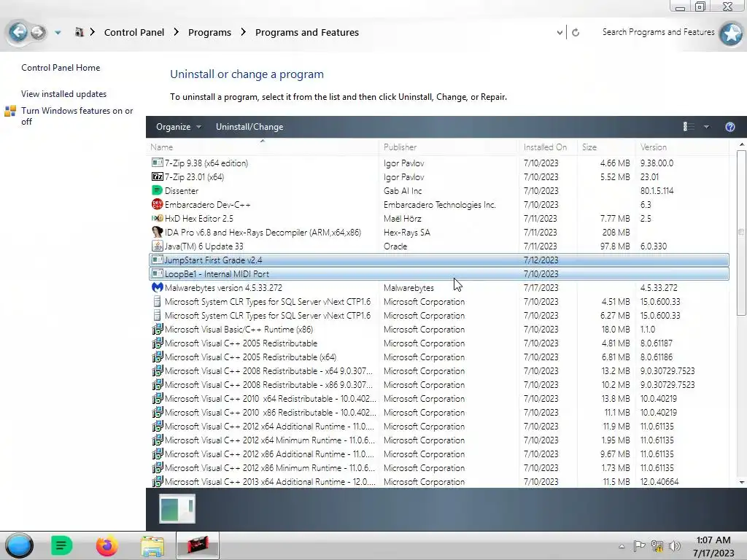Viewport: 747px width, 560px height.
Task: Open green Dissenter taskbar icon
Action: click(61, 545)
